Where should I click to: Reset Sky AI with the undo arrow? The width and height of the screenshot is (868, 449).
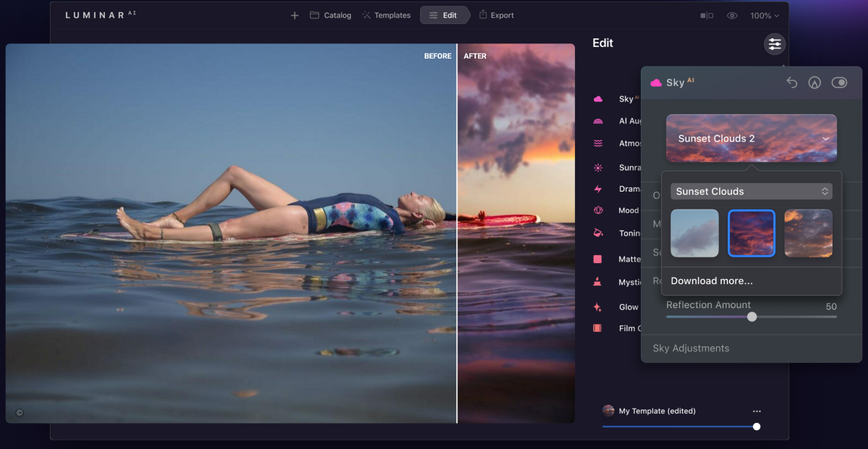coord(791,83)
